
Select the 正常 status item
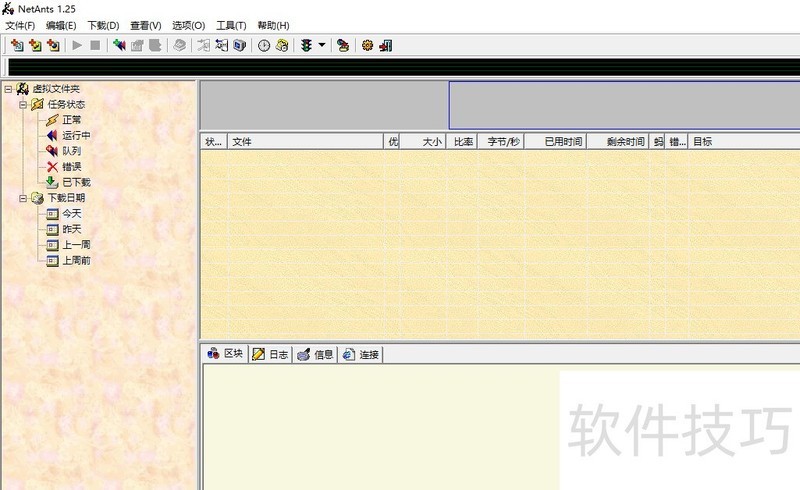(72, 120)
